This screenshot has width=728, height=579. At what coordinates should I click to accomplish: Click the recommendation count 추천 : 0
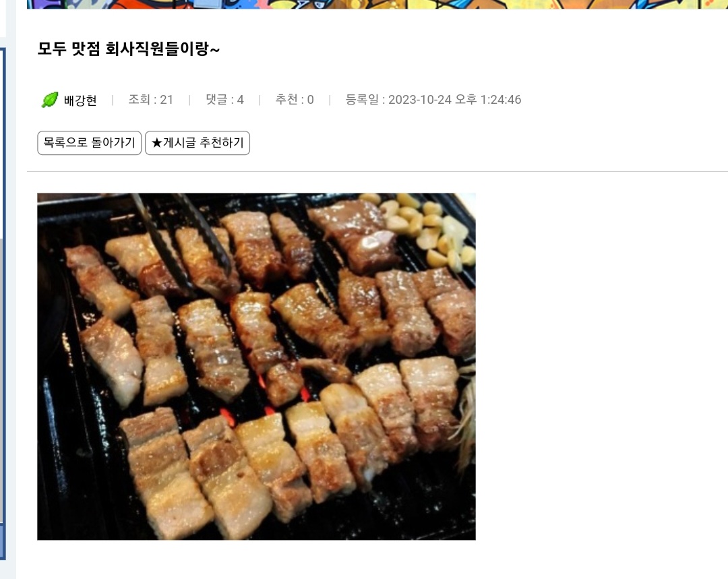coord(295,100)
